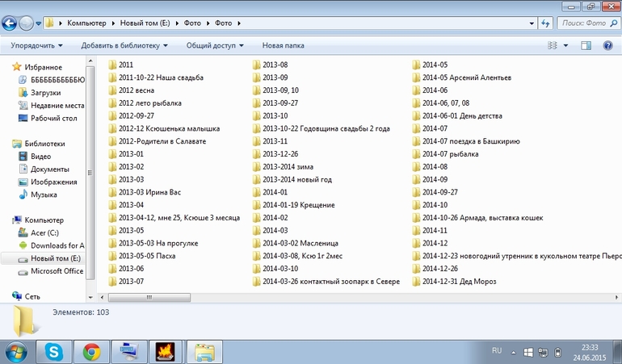Launch Google Chrome from the taskbar

(91, 352)
